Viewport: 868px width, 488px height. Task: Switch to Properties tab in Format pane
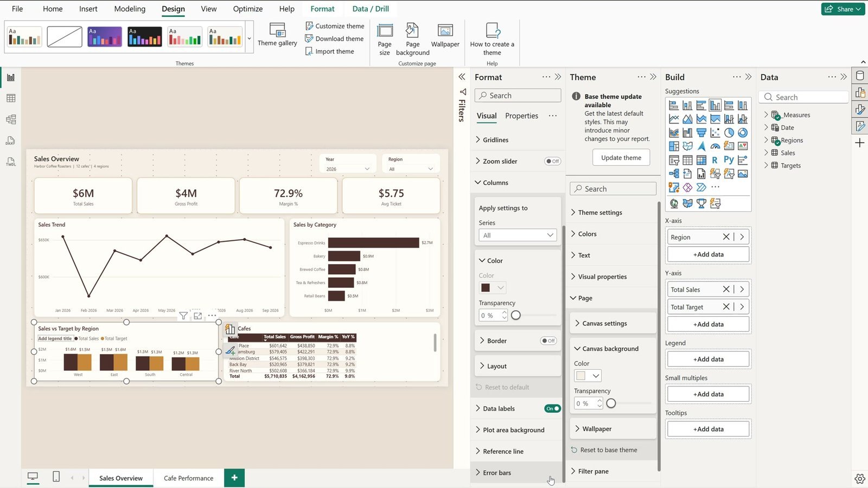(521, 115)
